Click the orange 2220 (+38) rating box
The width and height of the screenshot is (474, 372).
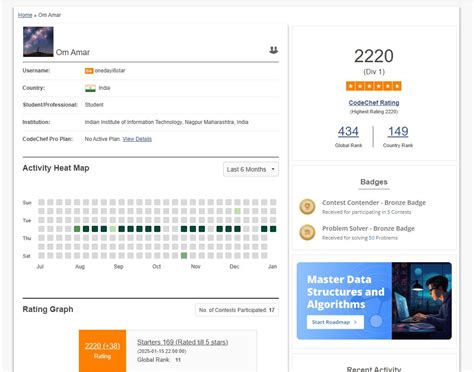[102, 351]
